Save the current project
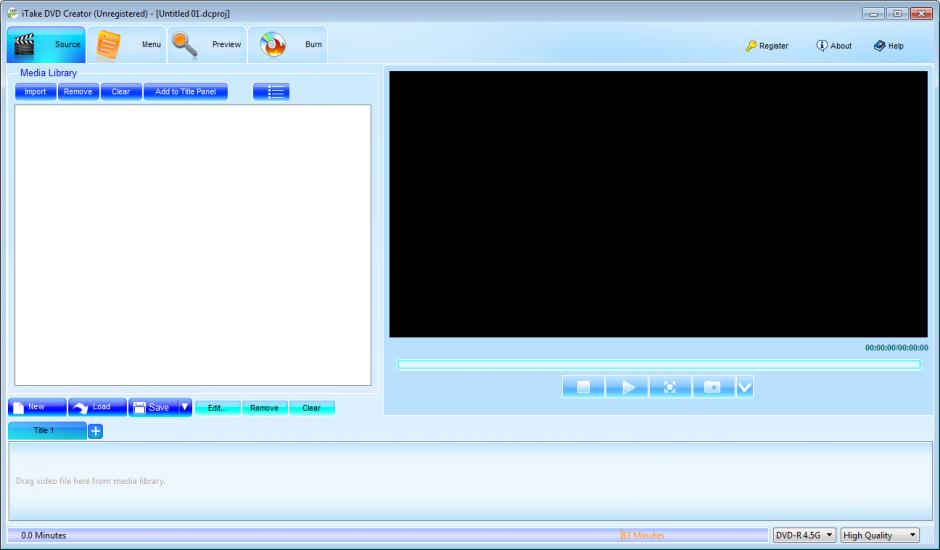The image size is (940, 550). pos(153,407)
